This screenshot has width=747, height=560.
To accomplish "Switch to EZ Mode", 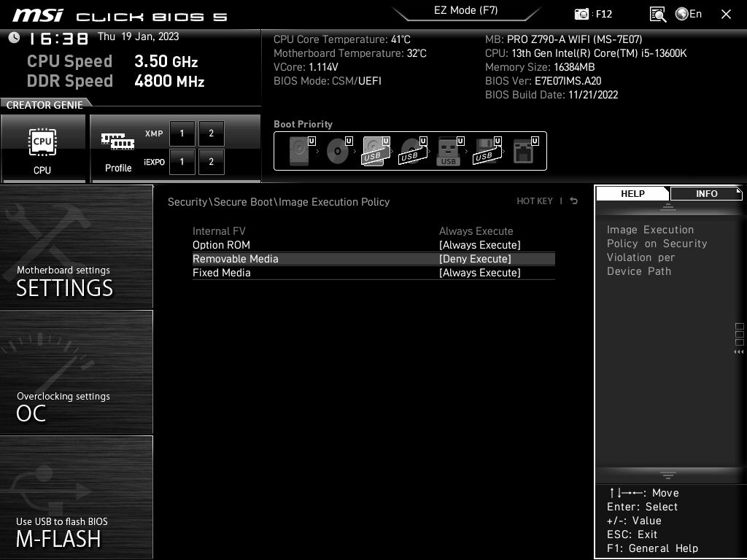I will [466, 11].
